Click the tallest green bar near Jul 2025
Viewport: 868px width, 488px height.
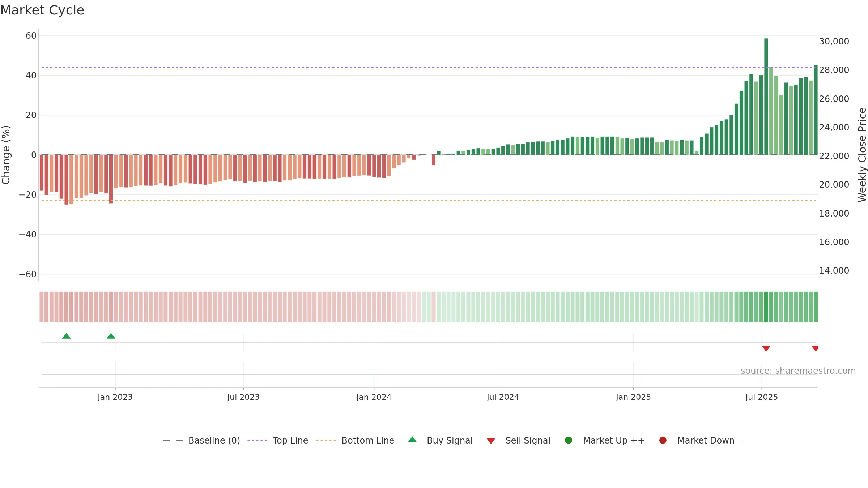pos(766,97)
